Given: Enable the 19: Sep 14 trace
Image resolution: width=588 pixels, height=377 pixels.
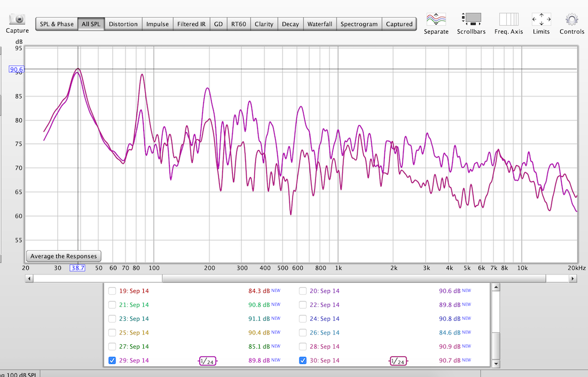Looking at the screenshot, I should click(112, 291).
